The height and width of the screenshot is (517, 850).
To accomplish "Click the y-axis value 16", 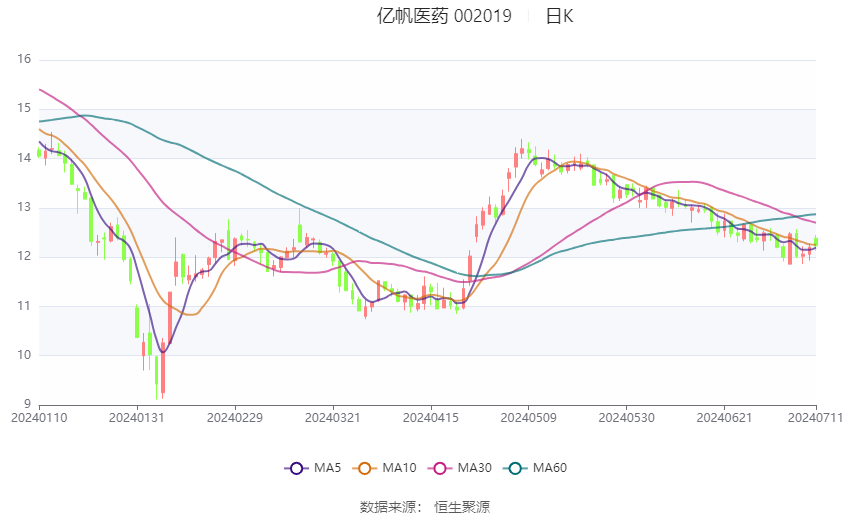I will point(24,59).
